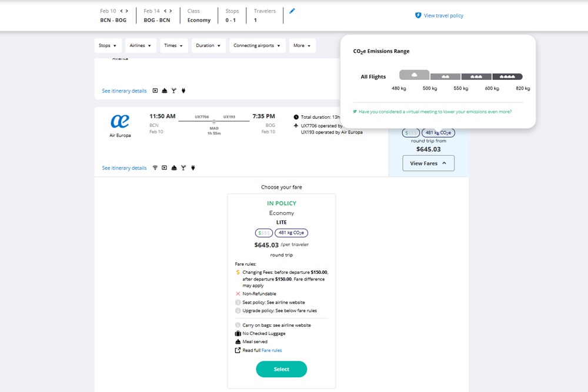Open the Airlines filter dropdown
This screenshot has width=588, height=392.
(x=141, y=45)
